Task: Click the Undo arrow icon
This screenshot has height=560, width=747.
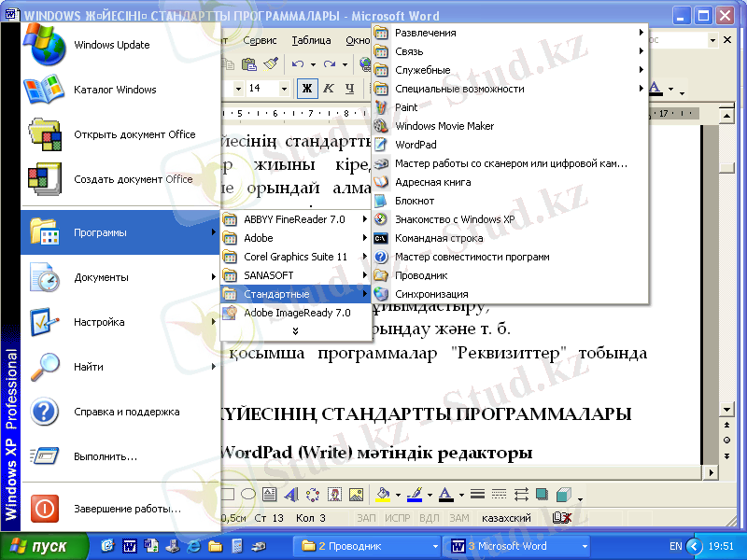Action: [298, 63]
